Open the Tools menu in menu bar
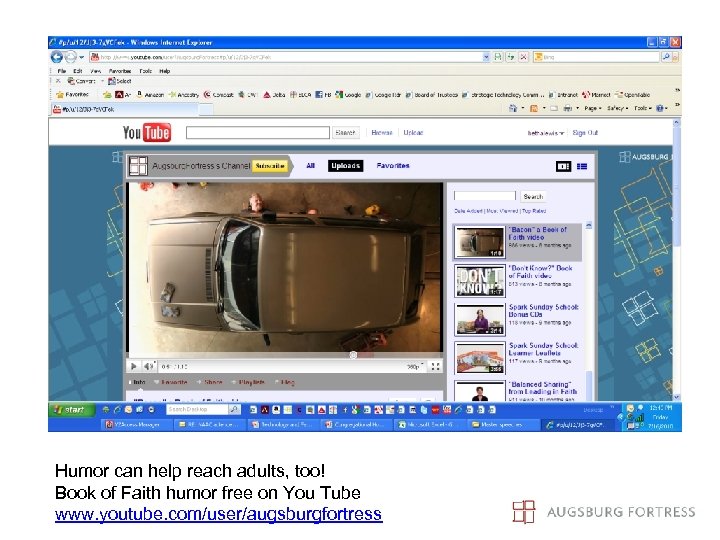This screenshot has width=720, height=540. coord(146,71)
